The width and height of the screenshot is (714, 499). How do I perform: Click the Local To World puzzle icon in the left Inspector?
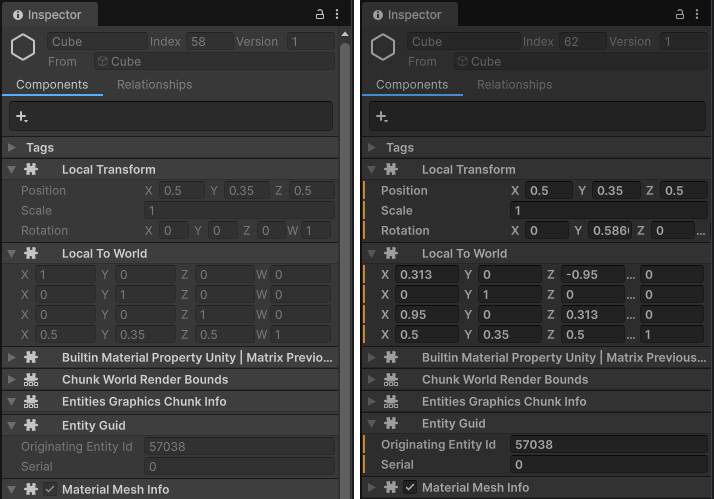(31, 253)
